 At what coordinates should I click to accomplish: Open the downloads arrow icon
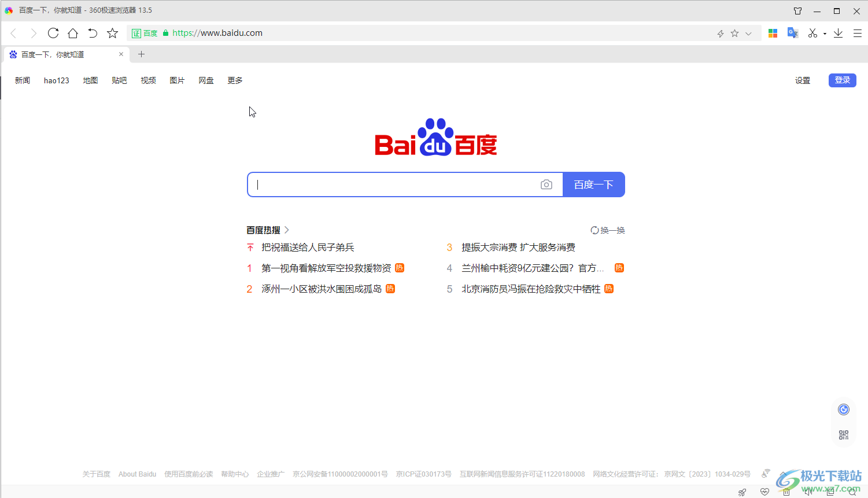pyautogui.click(x=838, y=33)
